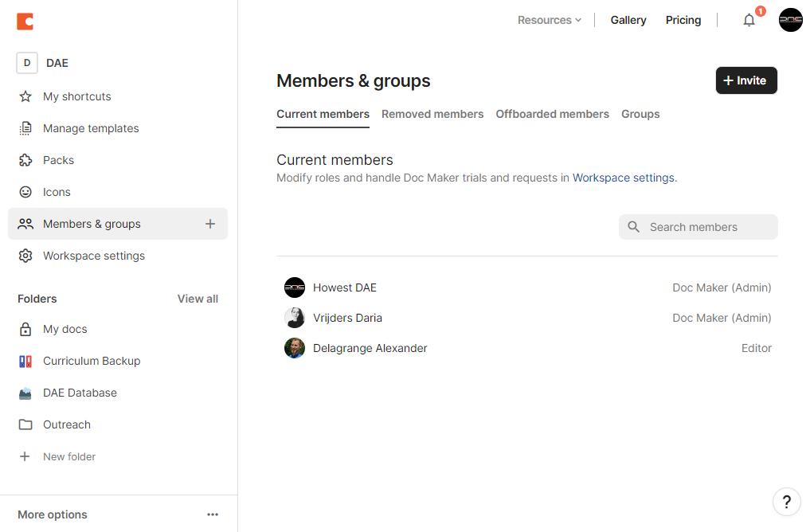Switch to the Groups tab
Screen dimensions: 810x532
point(640,114)
